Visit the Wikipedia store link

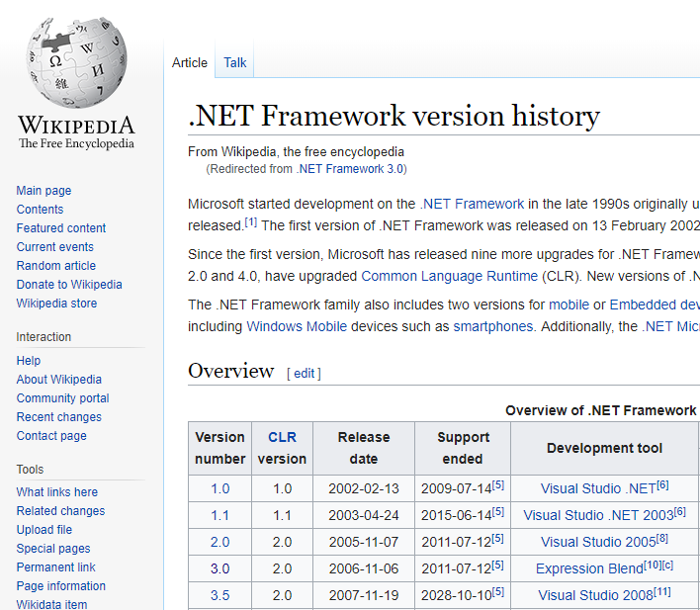tap(56, 304)
